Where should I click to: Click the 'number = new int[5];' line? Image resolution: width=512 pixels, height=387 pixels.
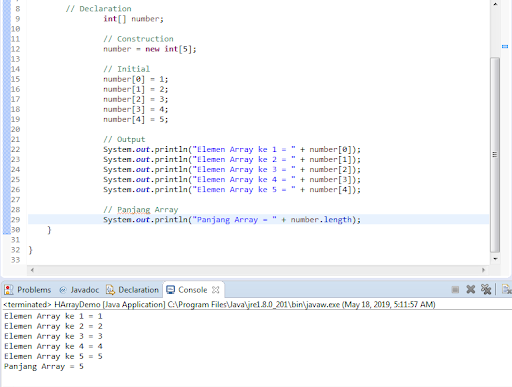150,49
